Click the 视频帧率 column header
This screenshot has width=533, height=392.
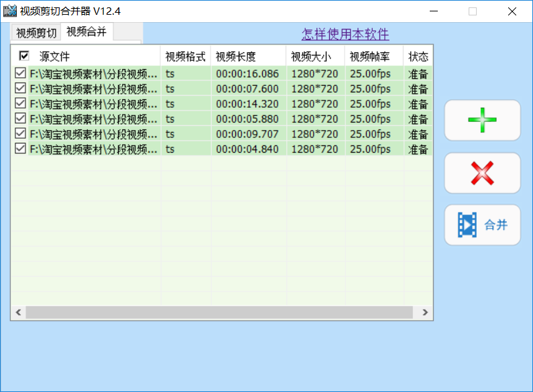(x=369, y=57)
